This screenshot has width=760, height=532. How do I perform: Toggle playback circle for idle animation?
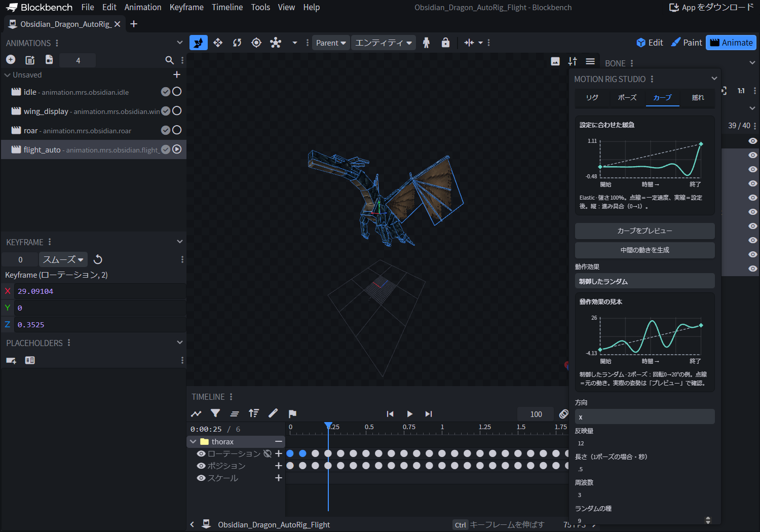pos(177,92)
